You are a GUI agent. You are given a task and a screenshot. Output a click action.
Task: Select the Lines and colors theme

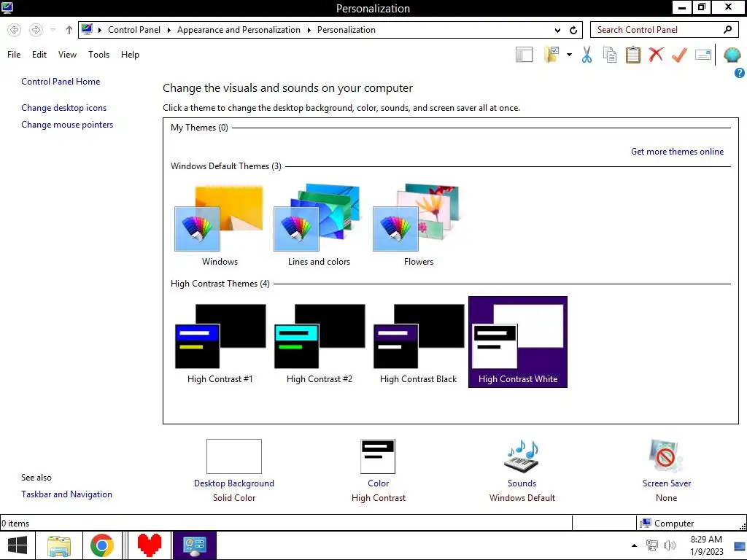(319, 225)
